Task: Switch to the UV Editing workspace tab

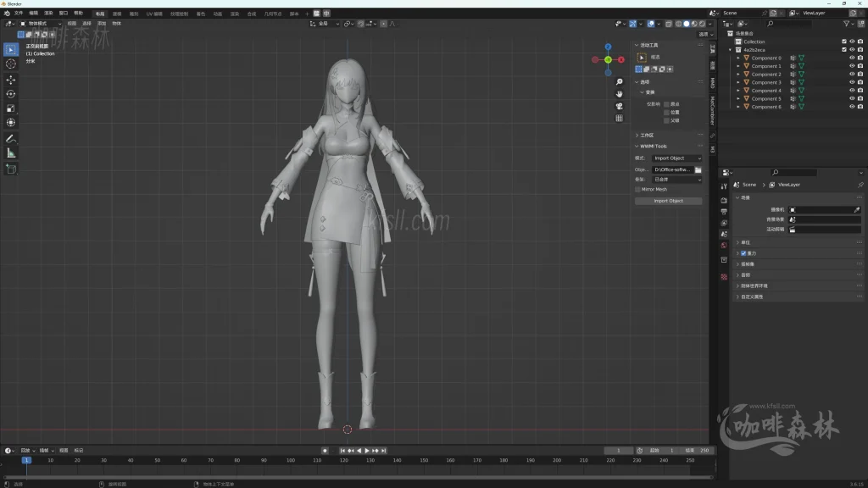Action: (x=154, y=14)
